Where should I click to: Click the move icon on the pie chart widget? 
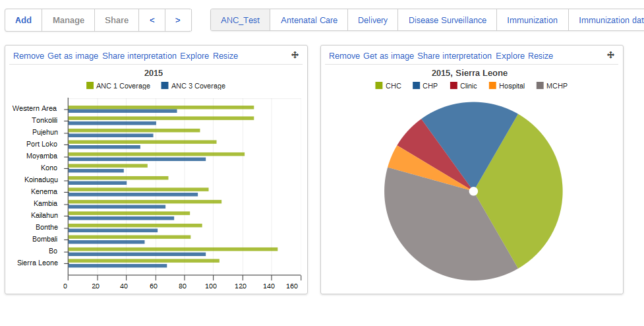coord(610,55)
